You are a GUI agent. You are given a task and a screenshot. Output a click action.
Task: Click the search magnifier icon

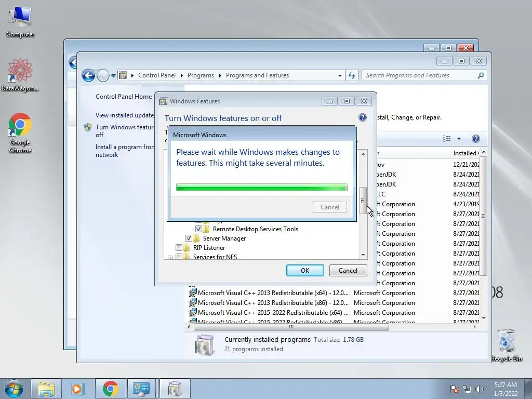point(481,75)
